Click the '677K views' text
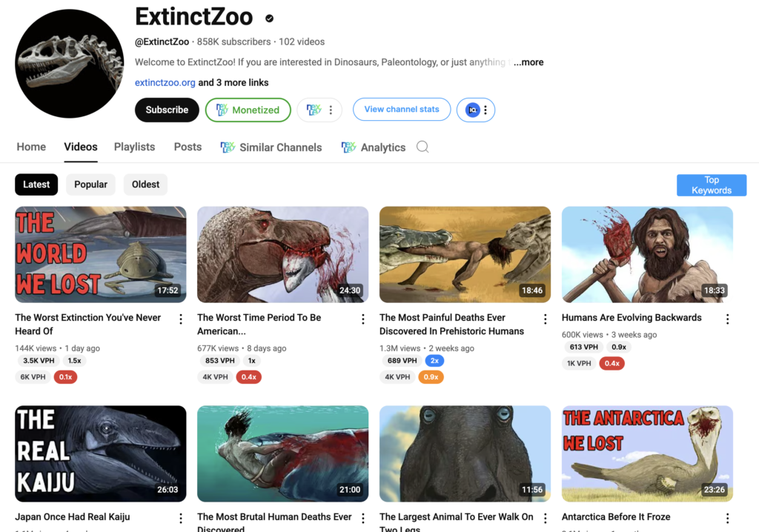This screenshot has height=532, width=759. 218,348
